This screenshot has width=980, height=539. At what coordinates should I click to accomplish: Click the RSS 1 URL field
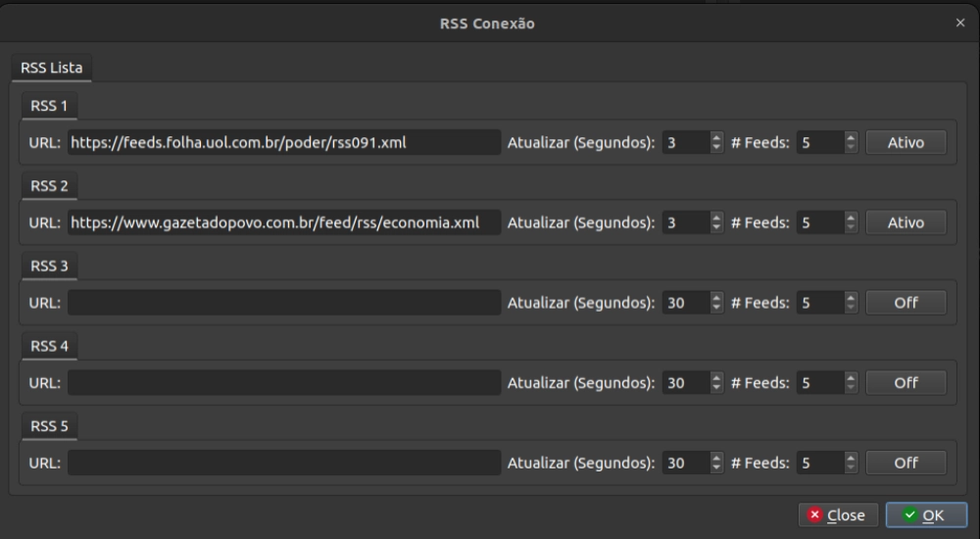pyautogui.click(x=283, y=143)
